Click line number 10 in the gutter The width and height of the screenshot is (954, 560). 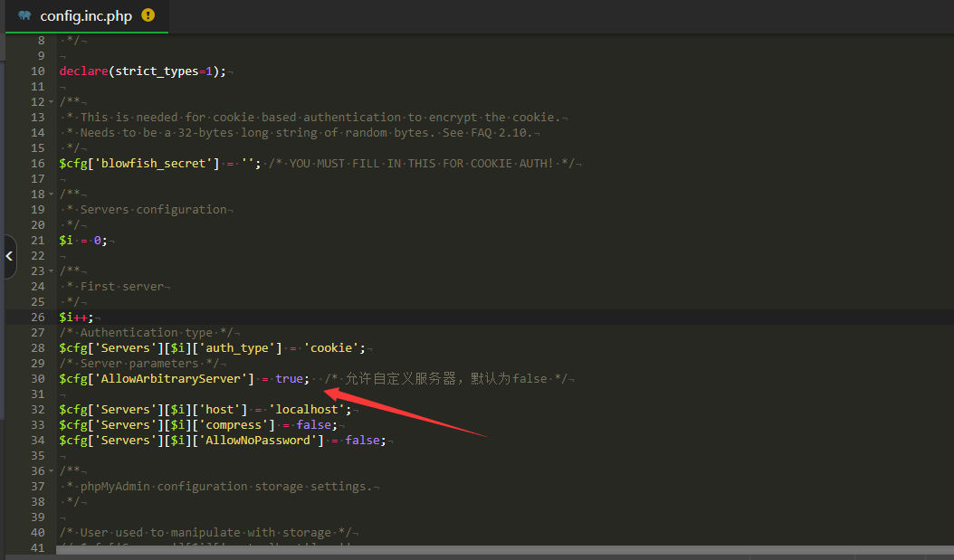[x=37, y=71]
